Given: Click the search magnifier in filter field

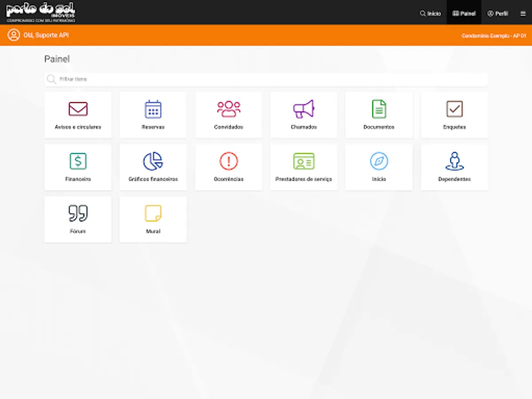Looking at the screenshot, I should pyautogui.click(x=51, y=79).
